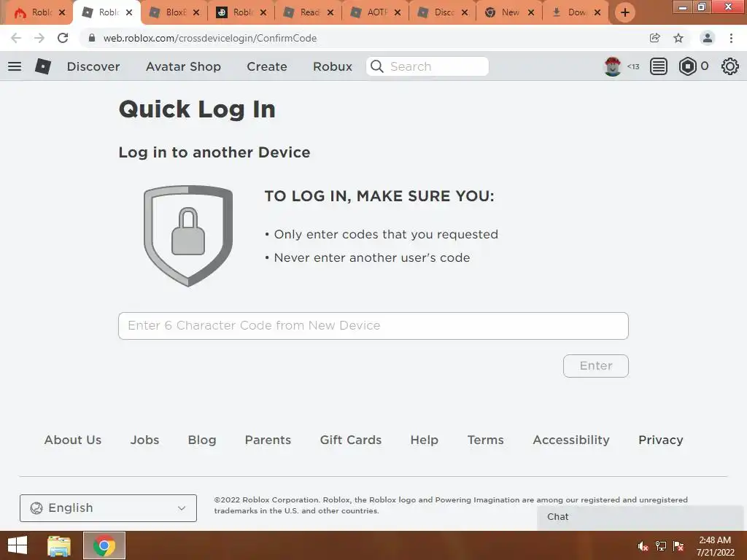Viewport: 747px width, 560px height.
Task: Open the English language dropdown
Action: pos(108,508)
